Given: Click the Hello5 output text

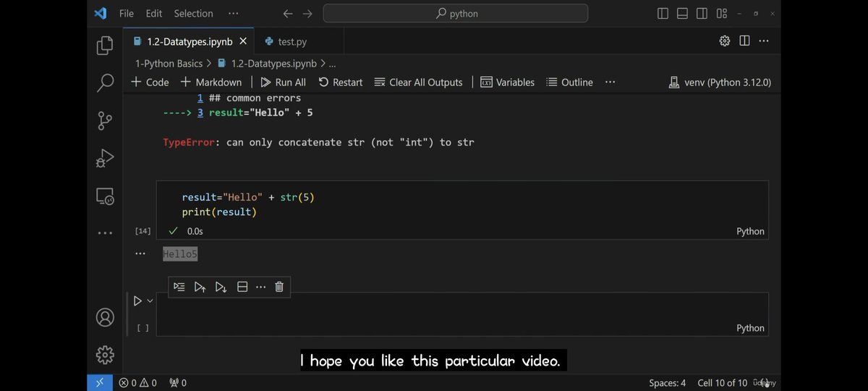Looking at the screenshot, I should click(x=180, y=254).
